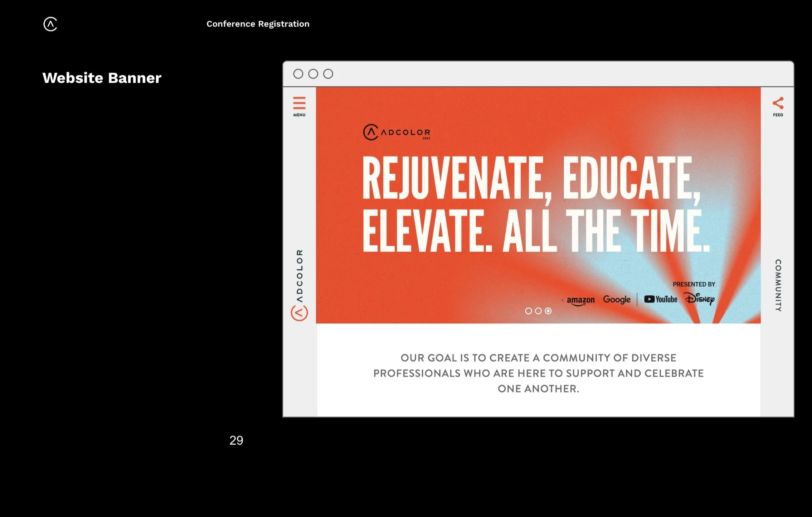Open the hamburger MENU icon
812x517 pixels.
[x=299, y=103]
